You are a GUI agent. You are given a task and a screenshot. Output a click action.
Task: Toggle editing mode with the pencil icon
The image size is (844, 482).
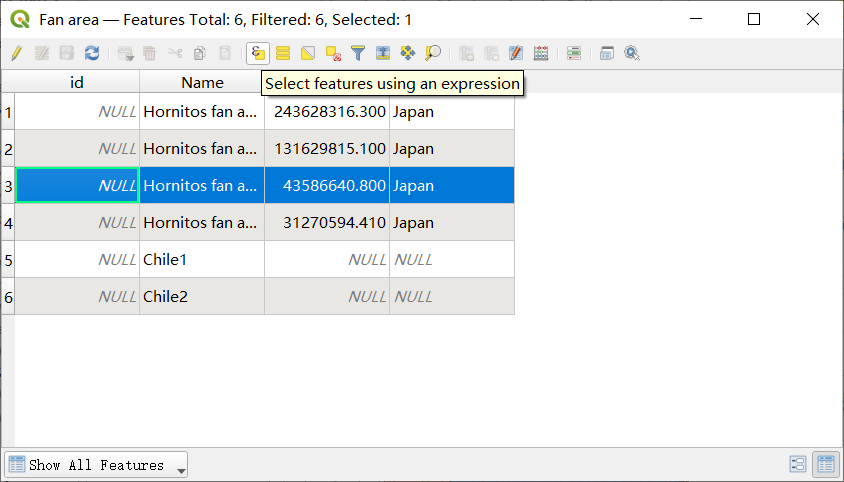pyautogui.click(x=16, y=53)
